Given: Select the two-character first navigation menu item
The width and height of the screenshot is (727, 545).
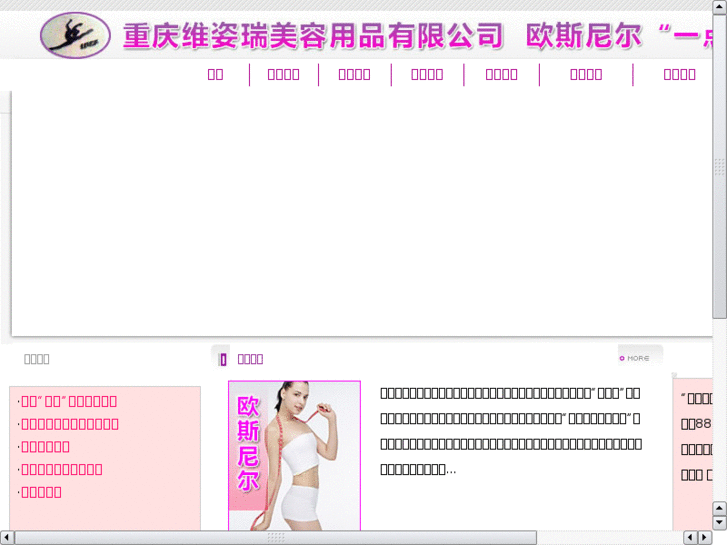Looking at the screenshot, I should pos(215,74).
